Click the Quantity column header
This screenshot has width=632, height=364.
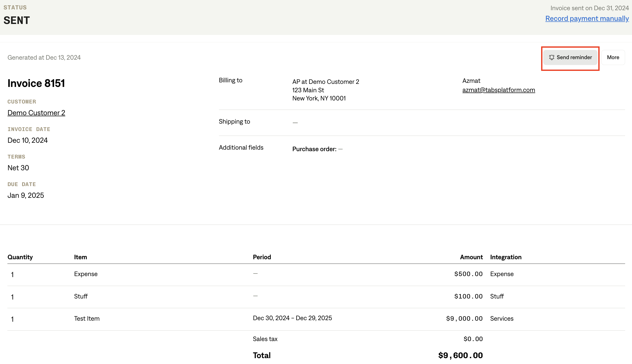20,257
